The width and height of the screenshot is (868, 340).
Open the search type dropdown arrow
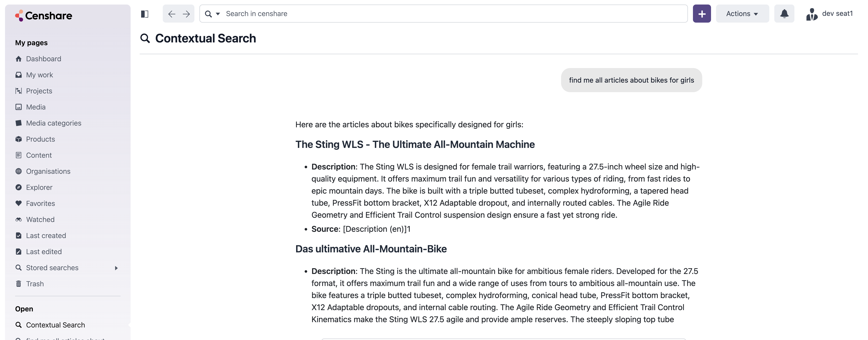coord(218,14)
